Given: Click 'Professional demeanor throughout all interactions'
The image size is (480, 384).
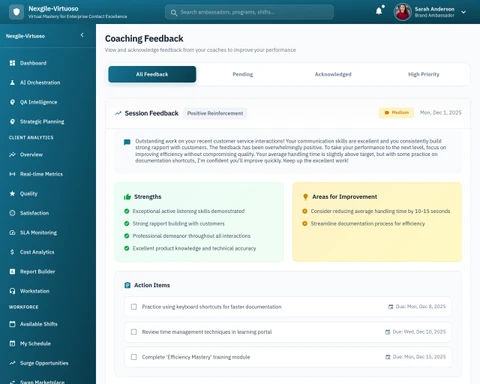Looking at the screenshot, I should point(192,236).
